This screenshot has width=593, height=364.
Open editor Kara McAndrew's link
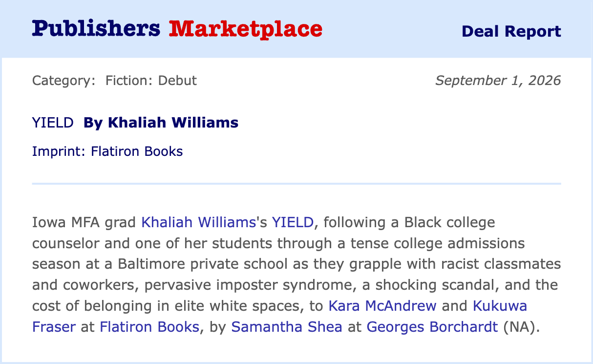coord(382,306)
